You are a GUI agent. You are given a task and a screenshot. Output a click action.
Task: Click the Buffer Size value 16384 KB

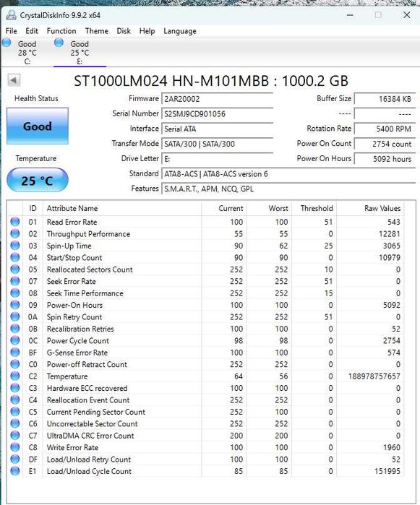click(385, 99)
